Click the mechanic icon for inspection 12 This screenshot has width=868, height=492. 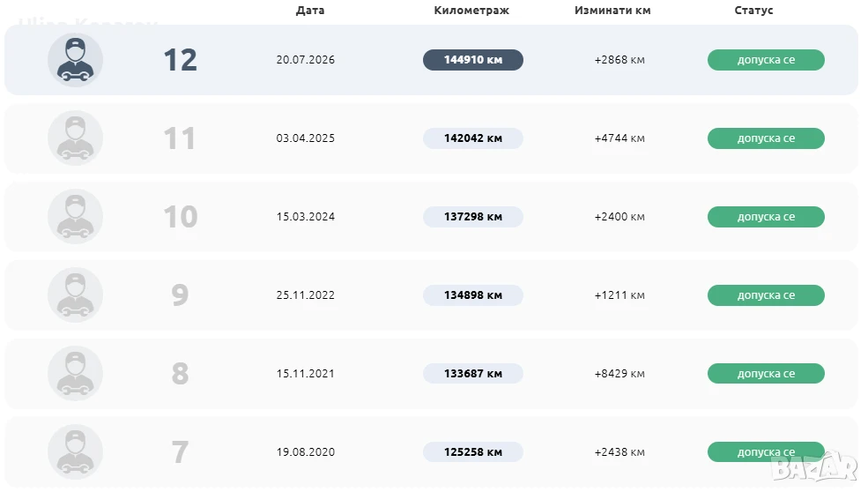tap(75, 60)
